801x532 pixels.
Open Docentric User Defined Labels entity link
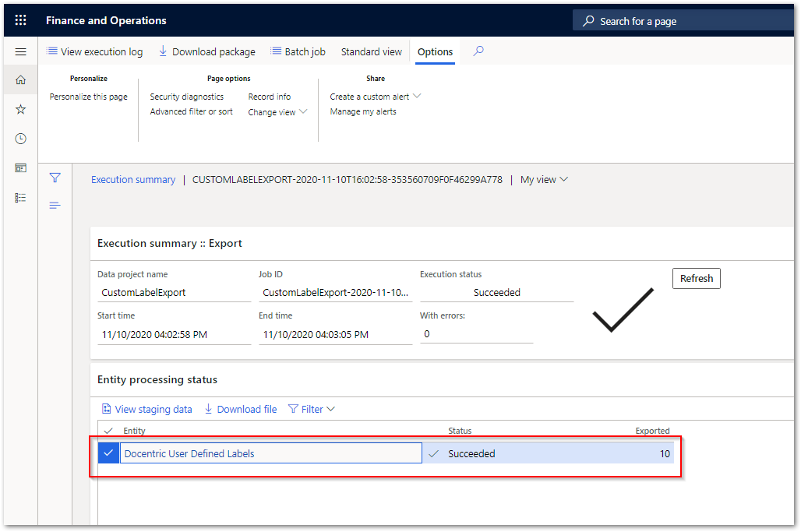189,453
